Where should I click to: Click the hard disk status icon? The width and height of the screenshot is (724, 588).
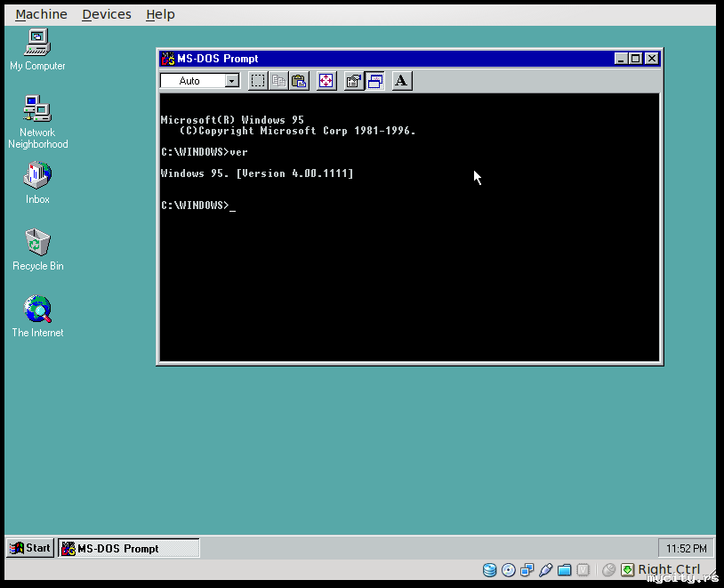pyautogui.click(x=489, y=570)
